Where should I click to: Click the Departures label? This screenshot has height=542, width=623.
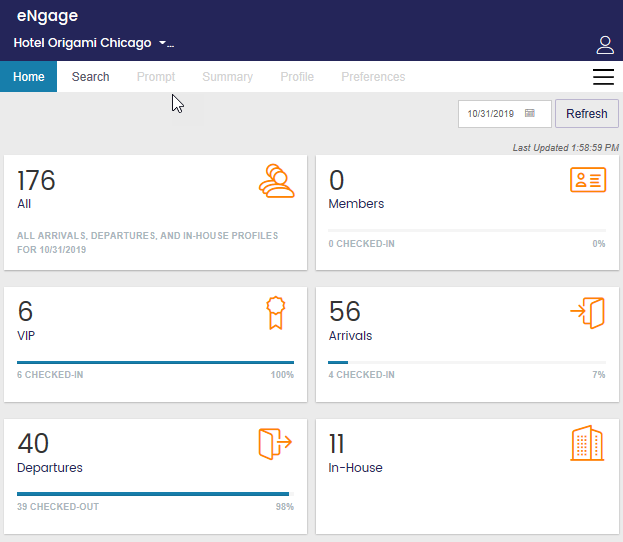[50, 468]
